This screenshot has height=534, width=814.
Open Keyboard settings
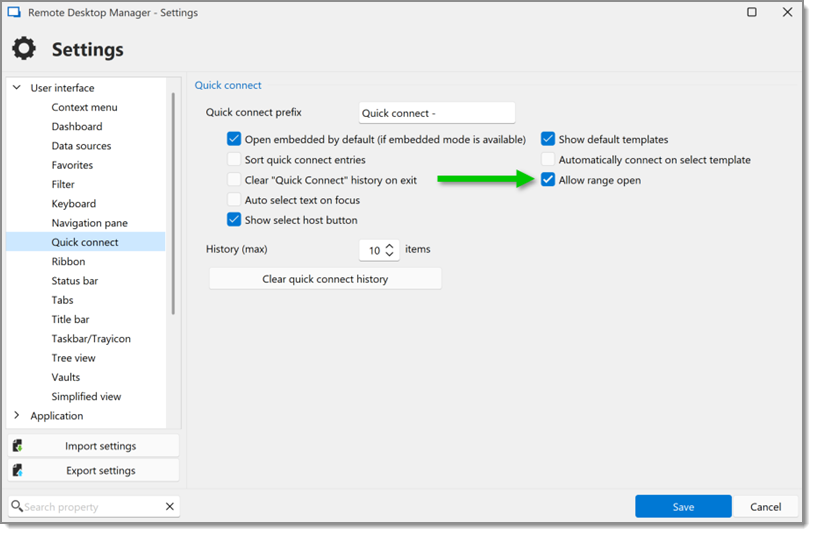click(74, 204)
